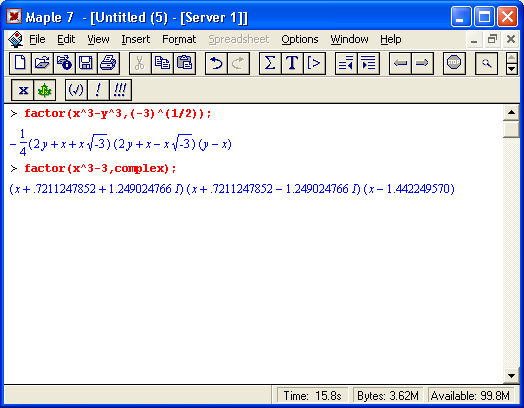Click the Bytes: 3.62M status field
Viewport: 524px width, 408px height.
tap(388, 396)
